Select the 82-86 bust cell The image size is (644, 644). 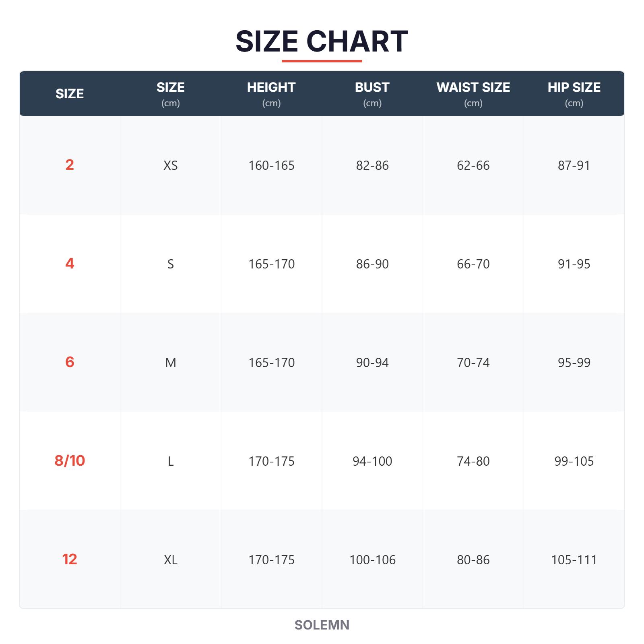coord(372,165)
